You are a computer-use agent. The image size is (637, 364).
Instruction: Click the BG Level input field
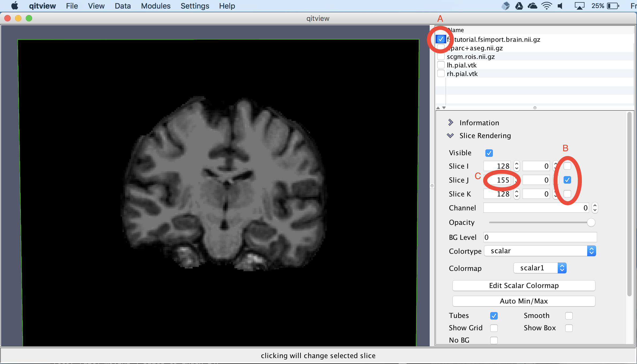(540, 237)
